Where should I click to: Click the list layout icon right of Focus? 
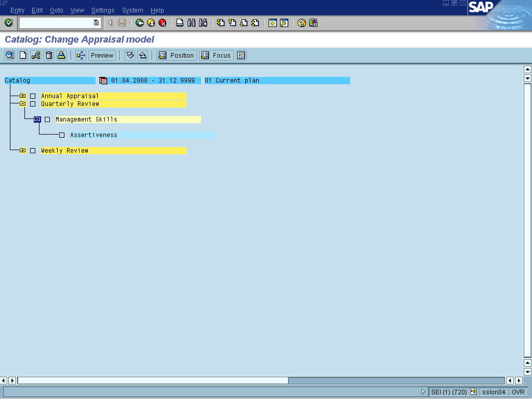(x=241, y=55)
